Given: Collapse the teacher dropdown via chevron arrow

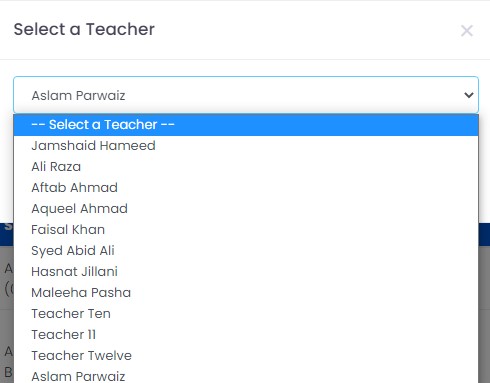Looking at the screenshot, I should pyautogui.click(x=469, y=95).
